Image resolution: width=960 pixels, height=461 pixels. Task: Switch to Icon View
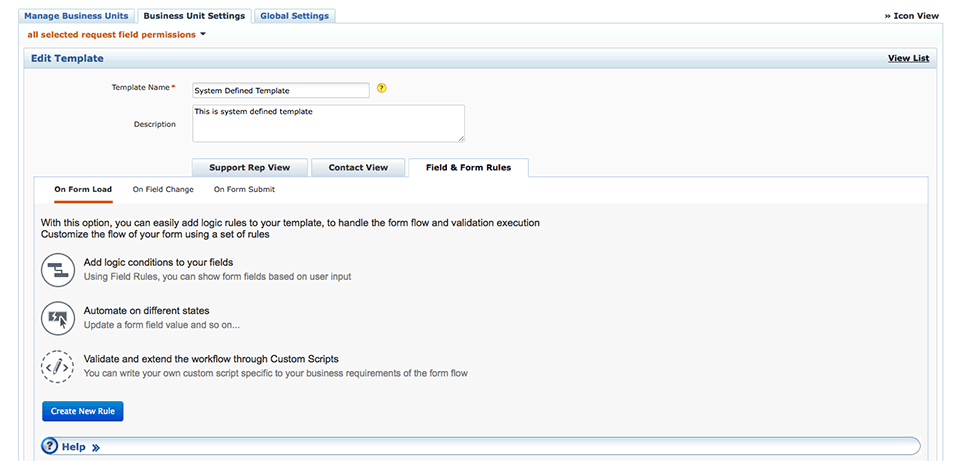pyautogui.click(x=911, y=16)
